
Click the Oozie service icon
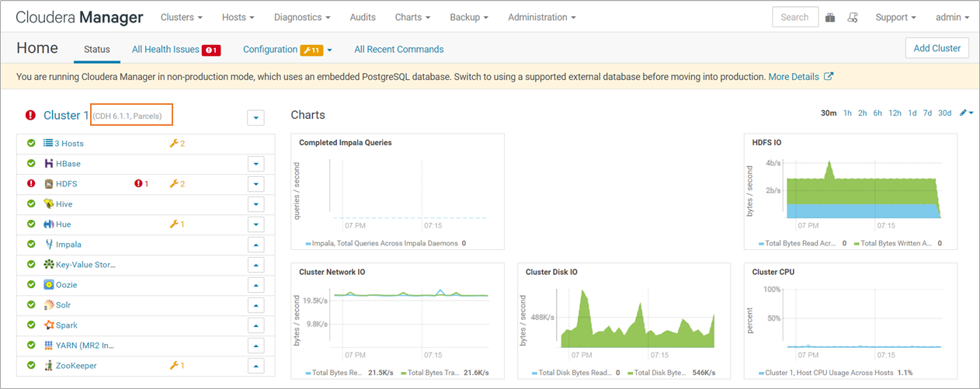[x=48, y=285]
